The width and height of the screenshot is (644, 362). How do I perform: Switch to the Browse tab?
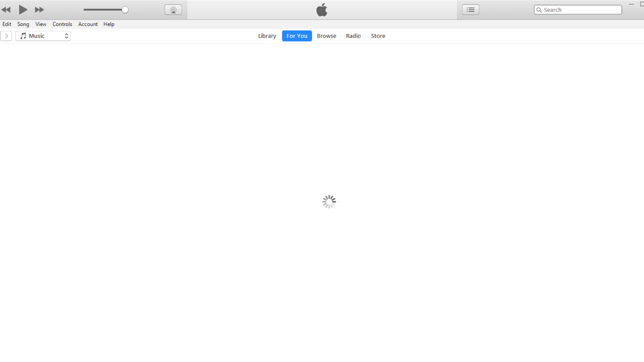[x=326, y=36]
